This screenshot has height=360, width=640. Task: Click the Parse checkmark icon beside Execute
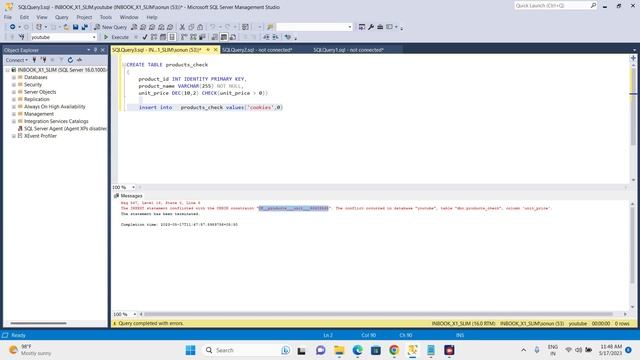coord(145,37)
